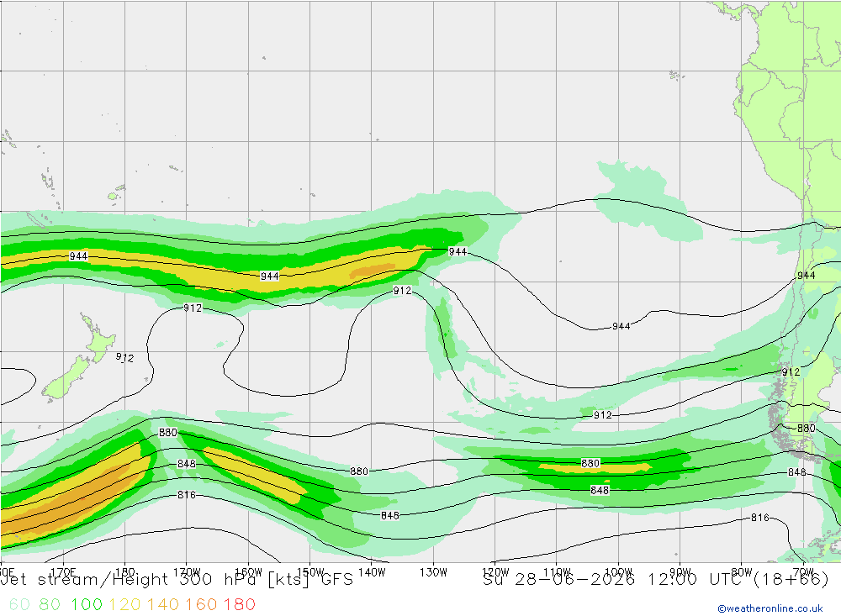This screenshot has width=841, height=616.
Task: Click the '(18+66)' forecast run label
Action: pos(791,580)
